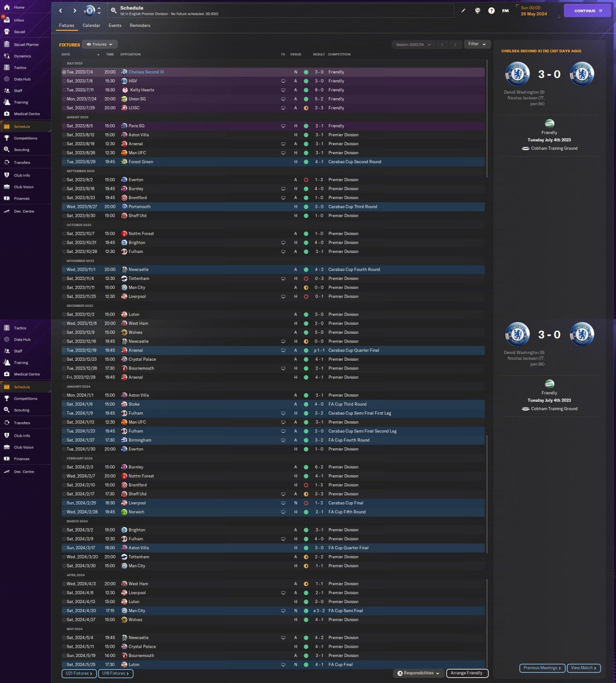The image size is (616, 683).
Task: Open the Inbox with notification badge
Action: tap(13, 20)
